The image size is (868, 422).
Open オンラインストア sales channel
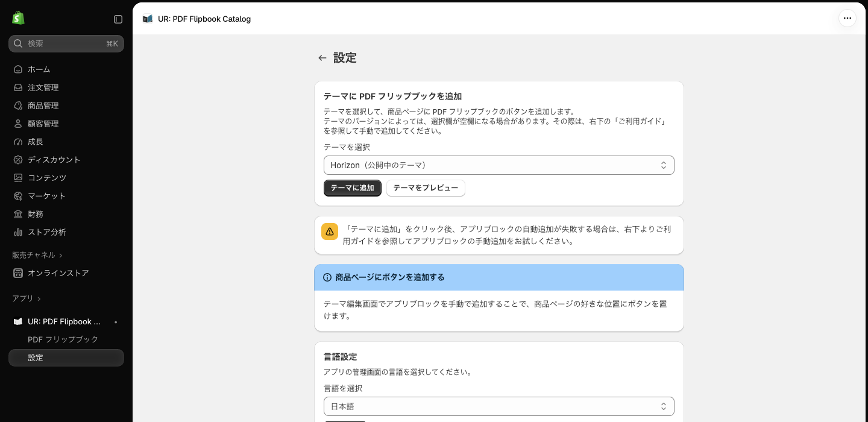(66, 273)
